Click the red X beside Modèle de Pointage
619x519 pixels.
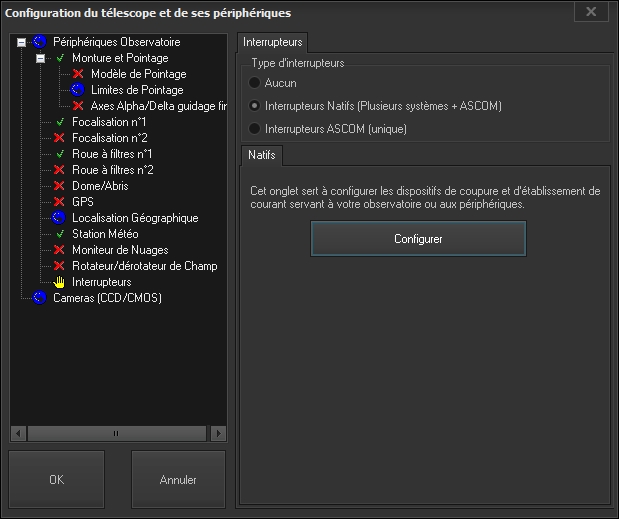pos(78,74)
